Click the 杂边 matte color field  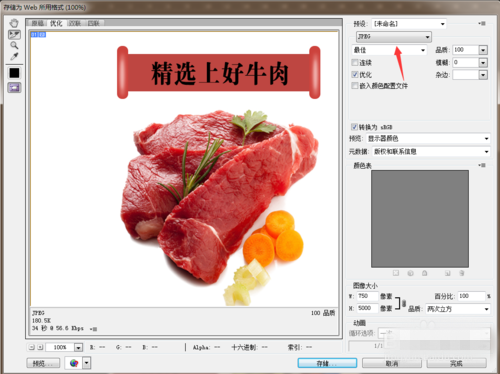coord(465,75)
